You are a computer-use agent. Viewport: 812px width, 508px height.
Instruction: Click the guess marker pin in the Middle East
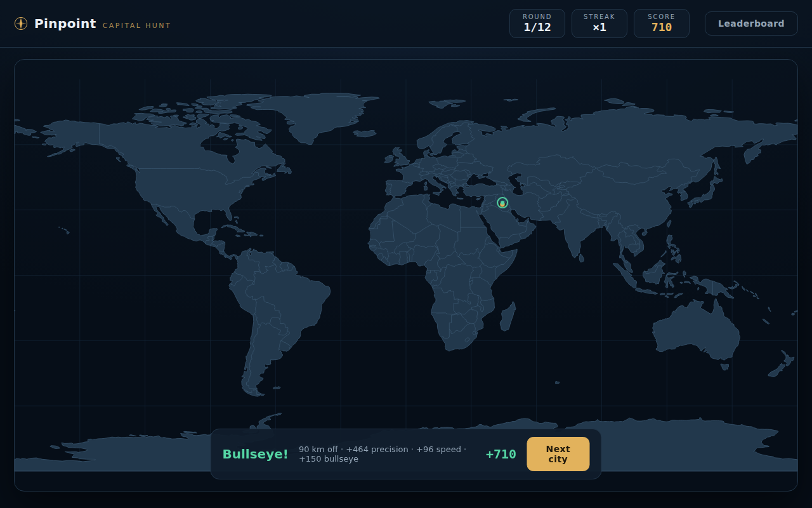[502, 203]
